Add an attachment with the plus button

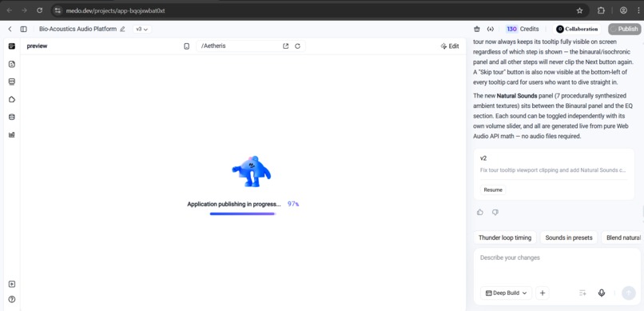click(x=543, y=293)
